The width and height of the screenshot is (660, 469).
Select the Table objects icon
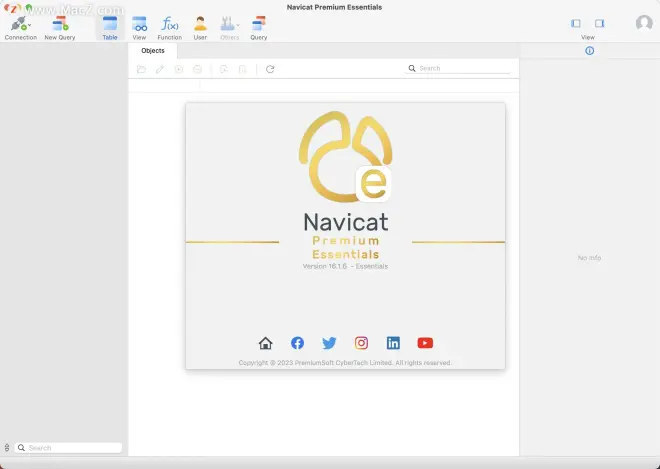pyautogui.click(x=110, y=23)
